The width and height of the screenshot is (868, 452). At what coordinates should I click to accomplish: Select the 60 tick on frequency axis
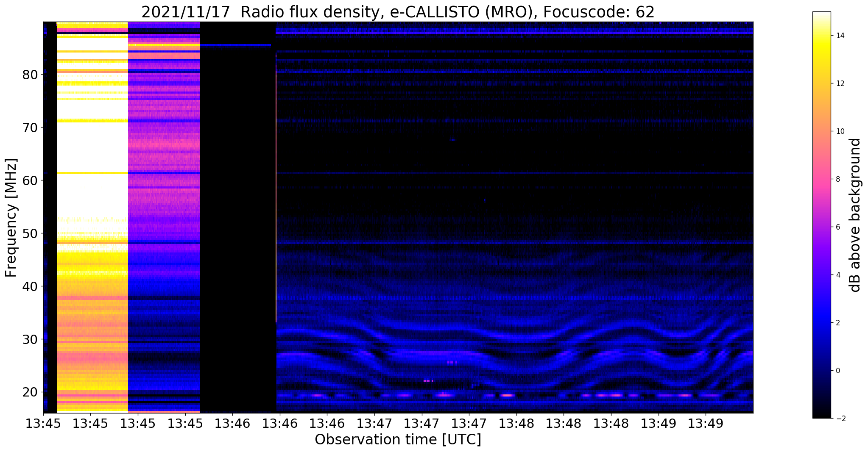point(30,181)
